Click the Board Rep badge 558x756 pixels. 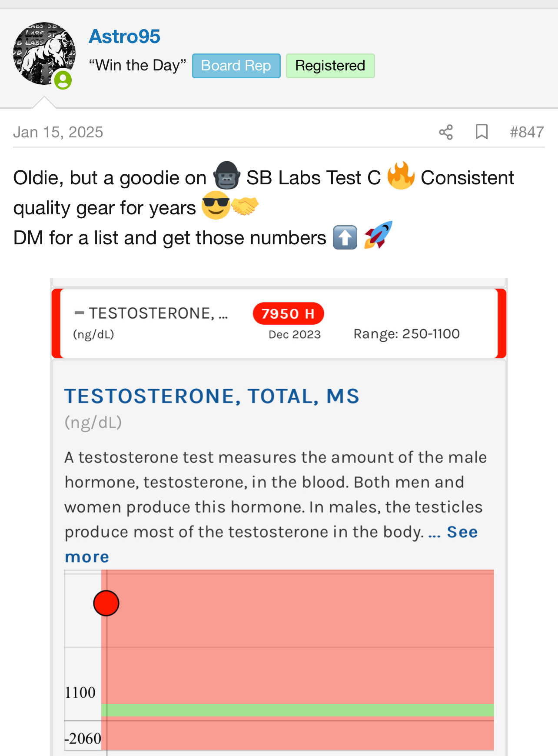click(x=236, y=66)
